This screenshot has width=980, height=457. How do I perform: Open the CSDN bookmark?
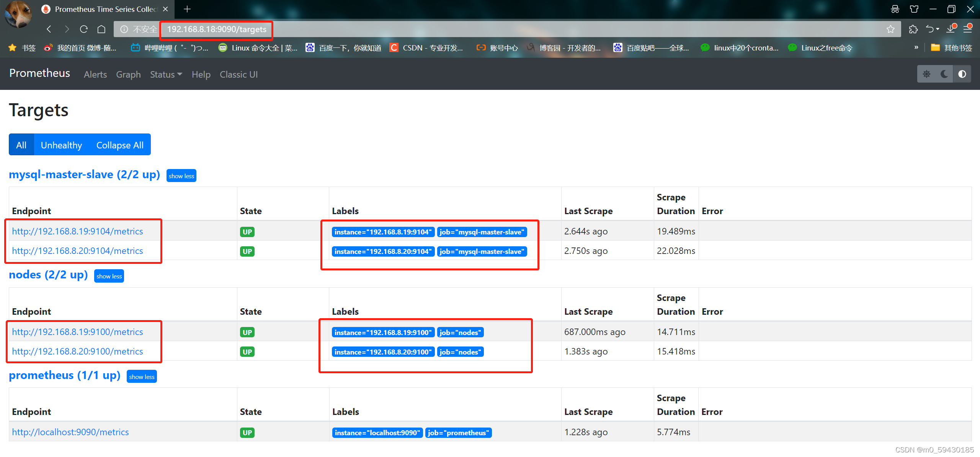(x=426, y=48)
